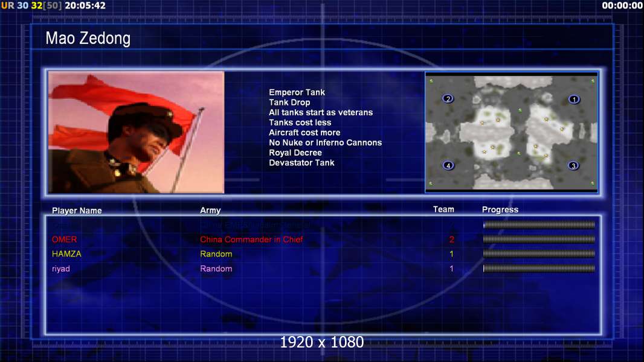This screenshot has width=644, height=362.
Task: Click the riyad progress bar
Action: coord(539,268)
